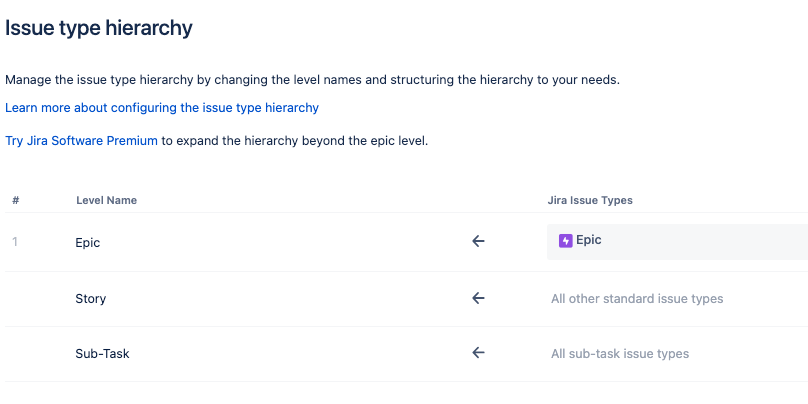This screenshot has height=404, width=808.
Task: Click the expand beyond the epic level text
Action: tap(295, 141)
